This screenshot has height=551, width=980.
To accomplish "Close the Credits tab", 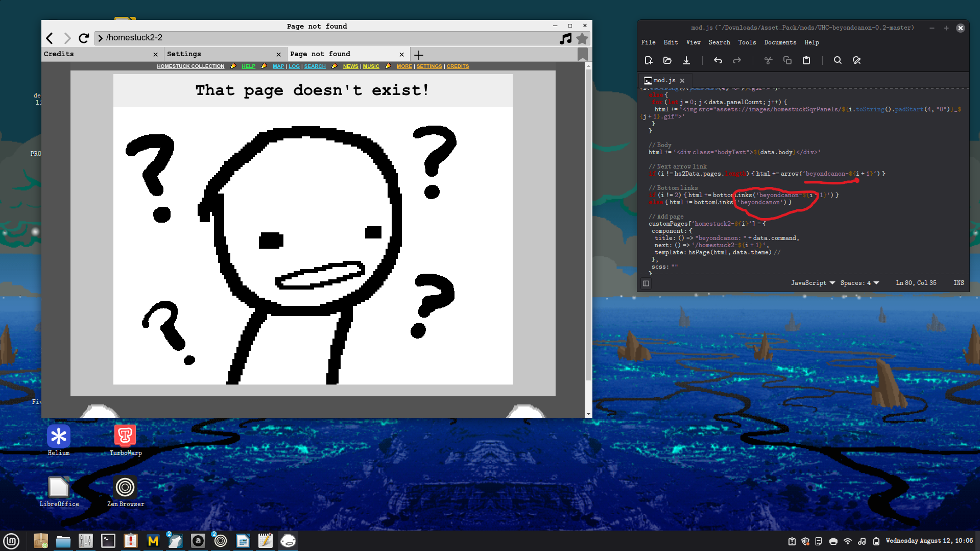I will point(156,55).
